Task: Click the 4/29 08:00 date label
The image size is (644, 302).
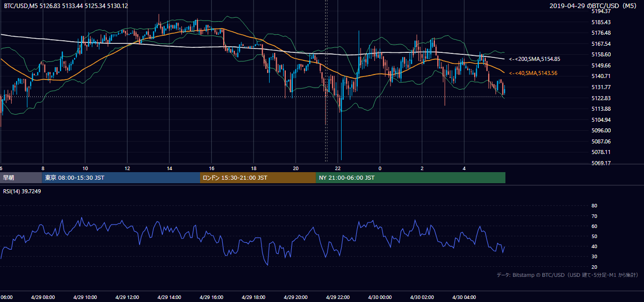Action: [42, 297]
